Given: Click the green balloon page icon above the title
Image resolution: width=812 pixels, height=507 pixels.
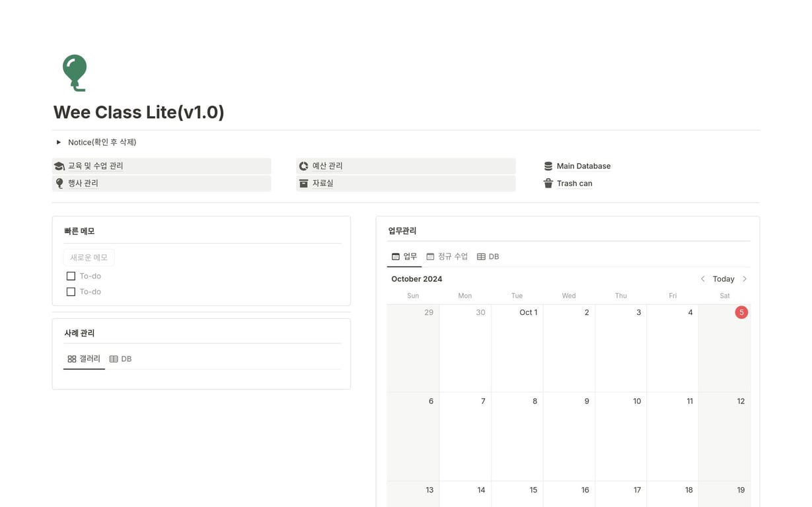Looking at the screenshot, I should click(x=74, y=73).
